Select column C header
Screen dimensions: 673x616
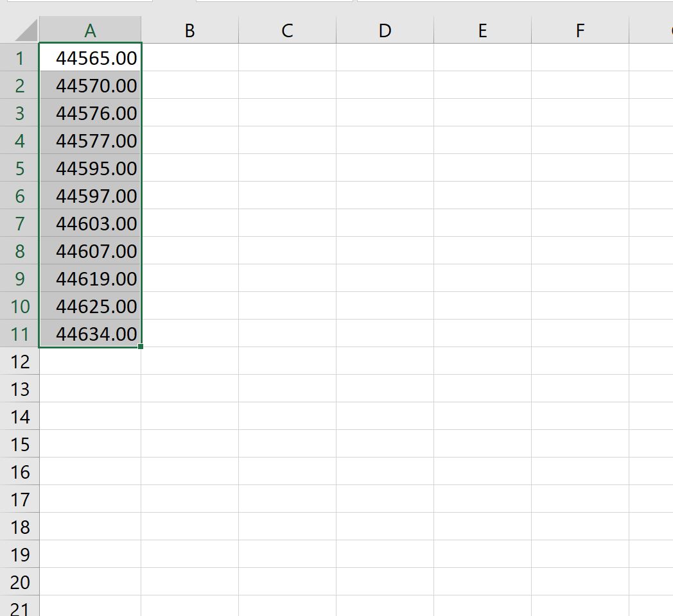pos(287,30)
